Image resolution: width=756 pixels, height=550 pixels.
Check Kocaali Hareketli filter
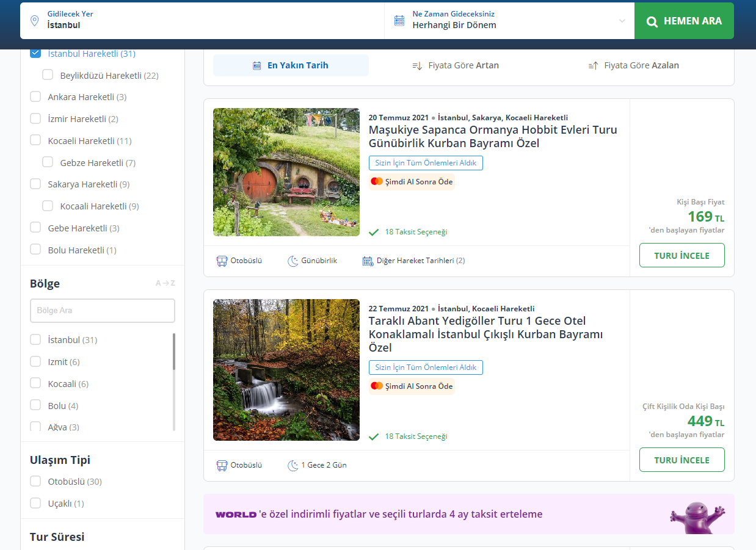(48, 206)
